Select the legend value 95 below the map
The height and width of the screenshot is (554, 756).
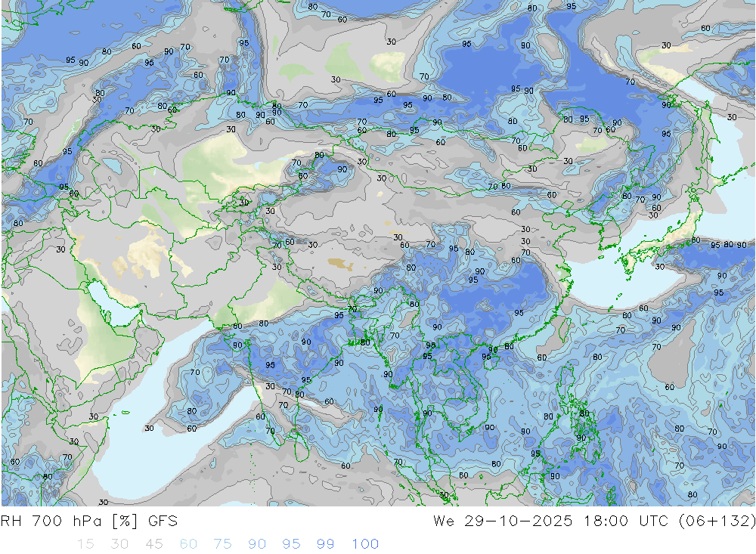coord(291,544)
